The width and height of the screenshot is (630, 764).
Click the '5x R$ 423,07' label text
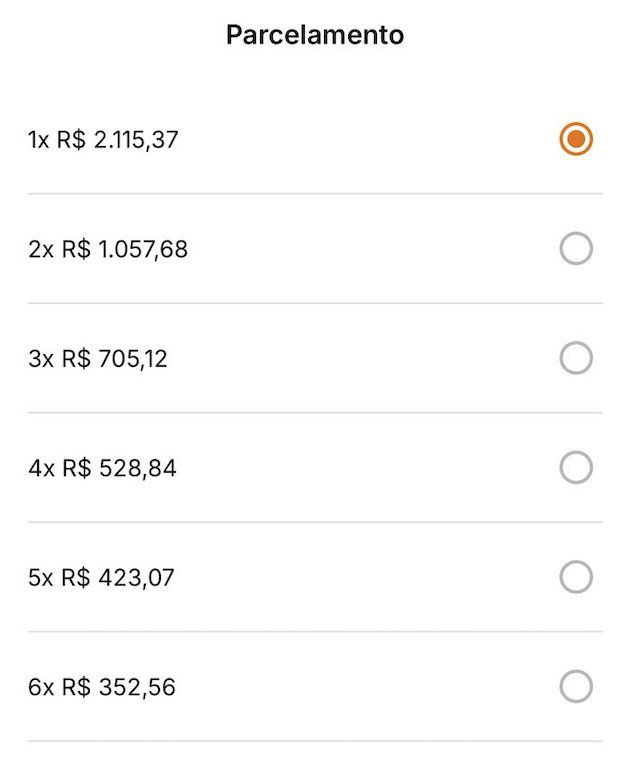point(101,578)
